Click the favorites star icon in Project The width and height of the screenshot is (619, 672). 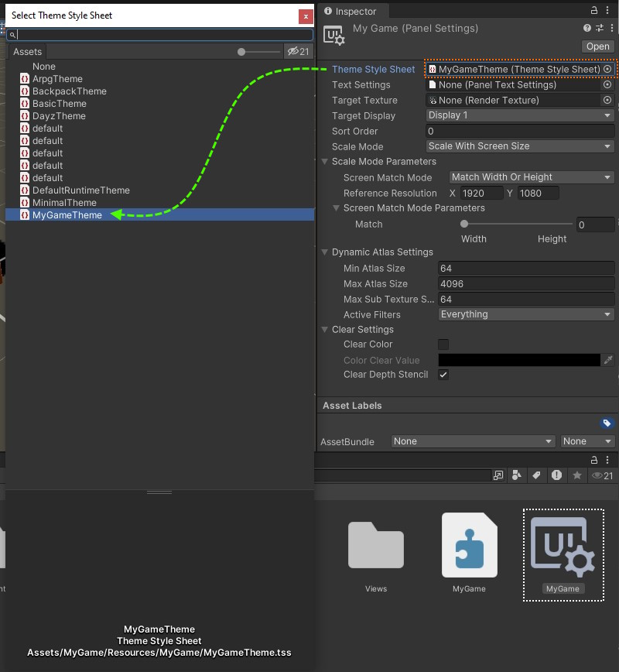point(576,475)
